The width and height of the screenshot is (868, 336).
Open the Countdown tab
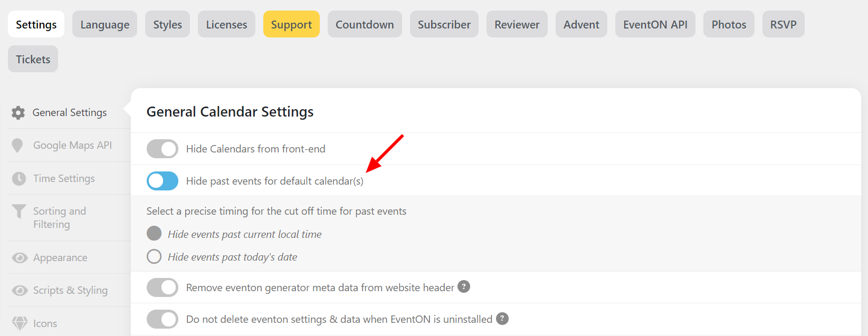[365, 24]
